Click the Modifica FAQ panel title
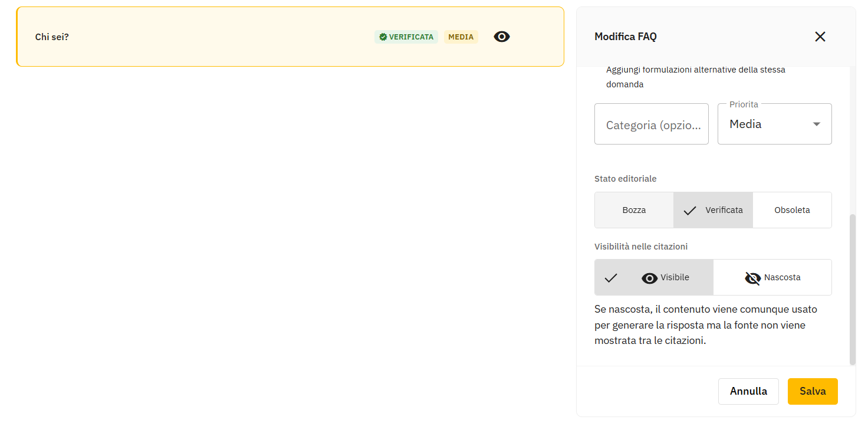The height and width of the screenshot is (423, 868). tap(626, 37)
